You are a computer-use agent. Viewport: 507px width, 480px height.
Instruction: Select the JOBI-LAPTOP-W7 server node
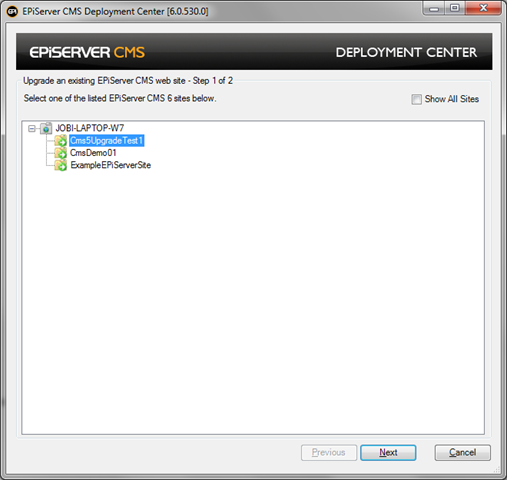coord(90,128)
